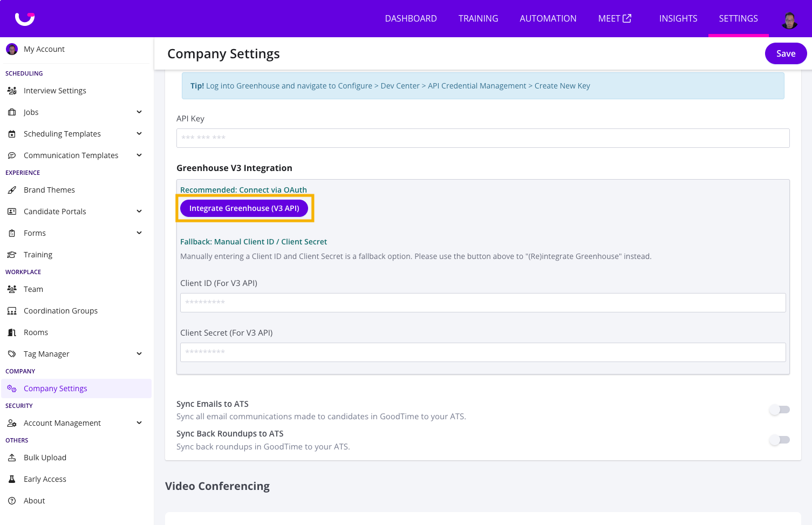Click the API Key input field

coord(483,138)
